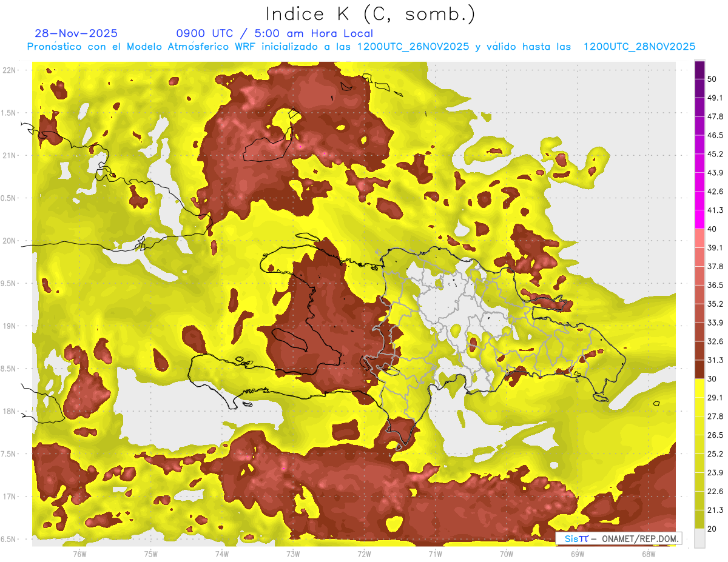Viewport: 728px width, 562px height.
Task: Click the colorbar value "27.8"
Action: click(715, 416)
